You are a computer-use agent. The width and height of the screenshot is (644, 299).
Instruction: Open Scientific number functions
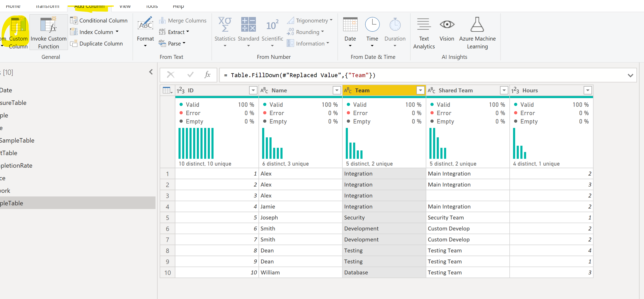272,32
